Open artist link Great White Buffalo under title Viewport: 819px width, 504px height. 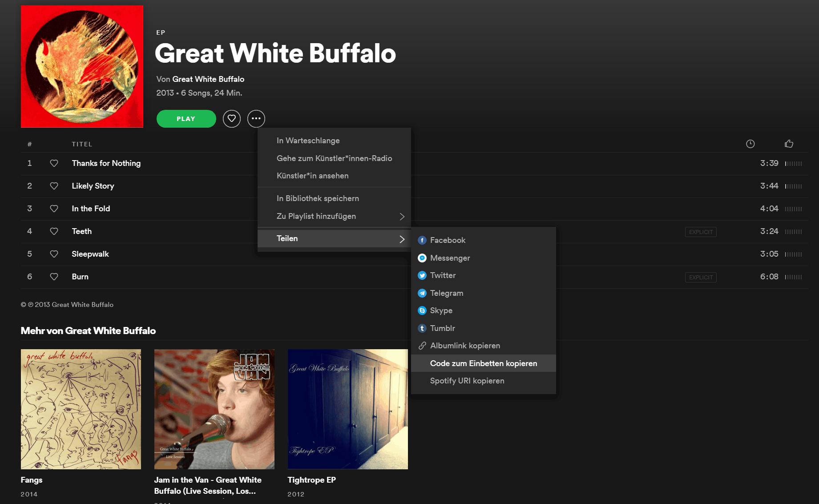point(208,79)
